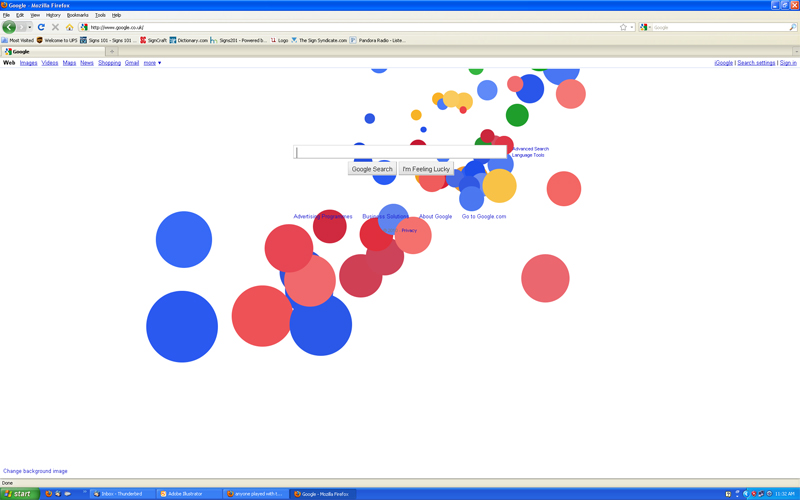
Task: Click the Firefox quick launch icon in taskbar
Action: click(48, 494)
